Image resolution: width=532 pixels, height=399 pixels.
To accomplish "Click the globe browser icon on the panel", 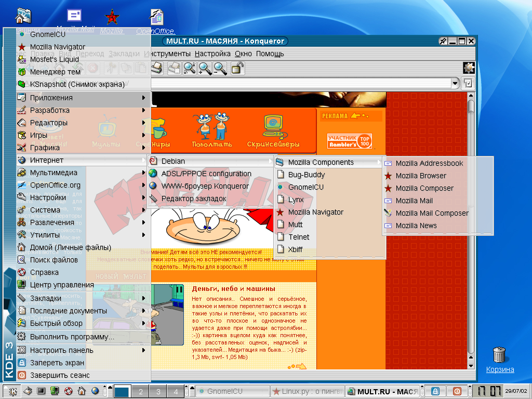I will click(x=96, y=391).
